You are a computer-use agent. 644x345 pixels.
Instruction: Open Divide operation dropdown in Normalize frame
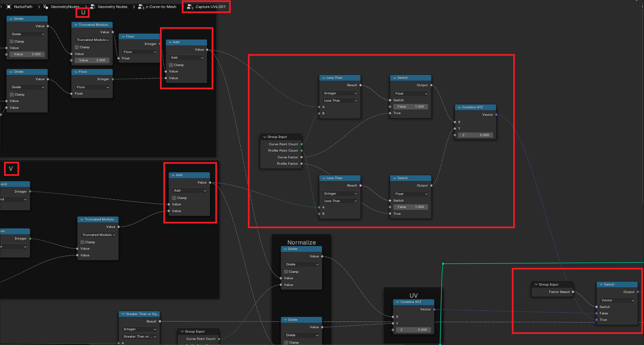301,264
